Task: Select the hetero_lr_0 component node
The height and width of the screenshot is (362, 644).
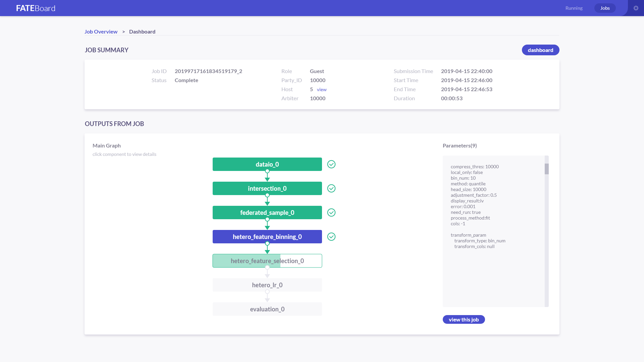Action: click(267, 285)
